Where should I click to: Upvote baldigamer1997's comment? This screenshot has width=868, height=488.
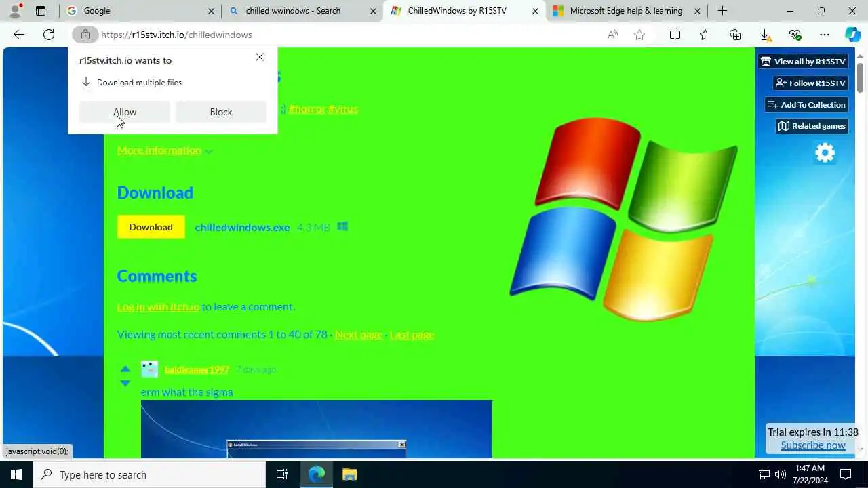125,369
